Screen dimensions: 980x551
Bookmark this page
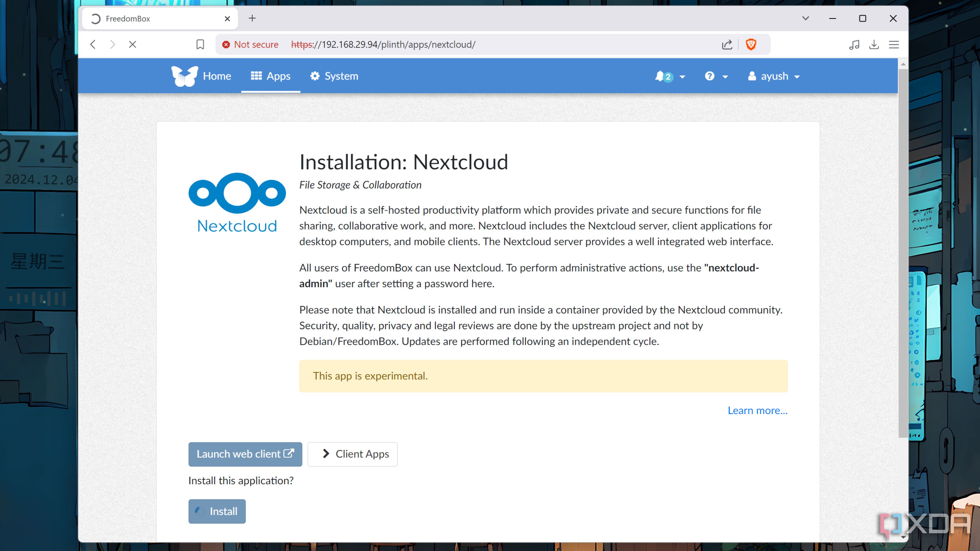[200, 44]
